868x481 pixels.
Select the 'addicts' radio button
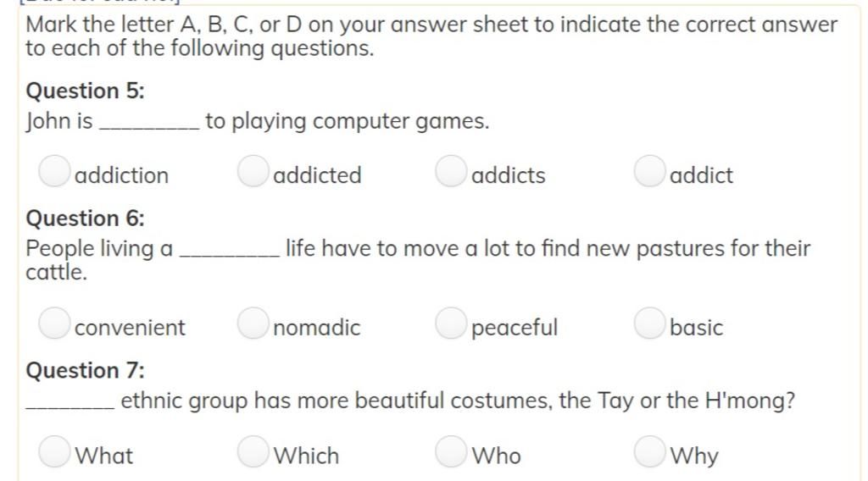pos(451,171)
